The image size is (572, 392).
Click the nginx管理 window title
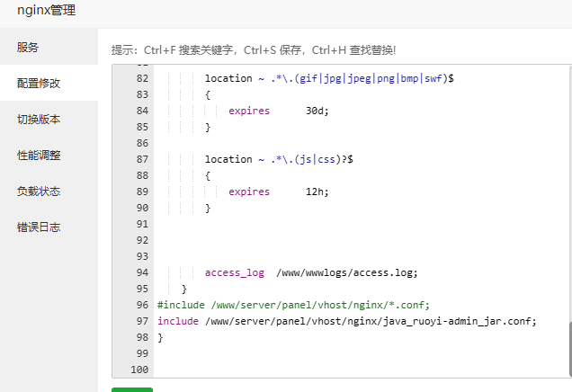pos(47,10)
